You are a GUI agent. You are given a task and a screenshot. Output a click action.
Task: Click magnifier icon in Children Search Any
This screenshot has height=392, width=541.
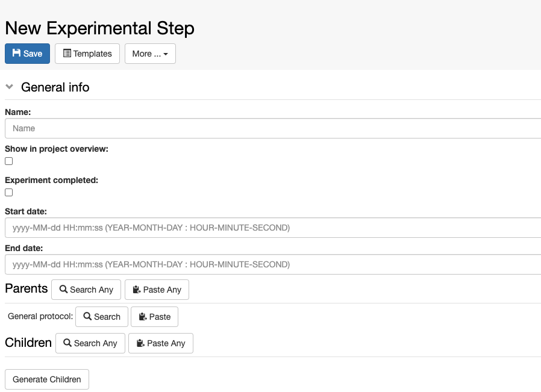click(67, 343)
